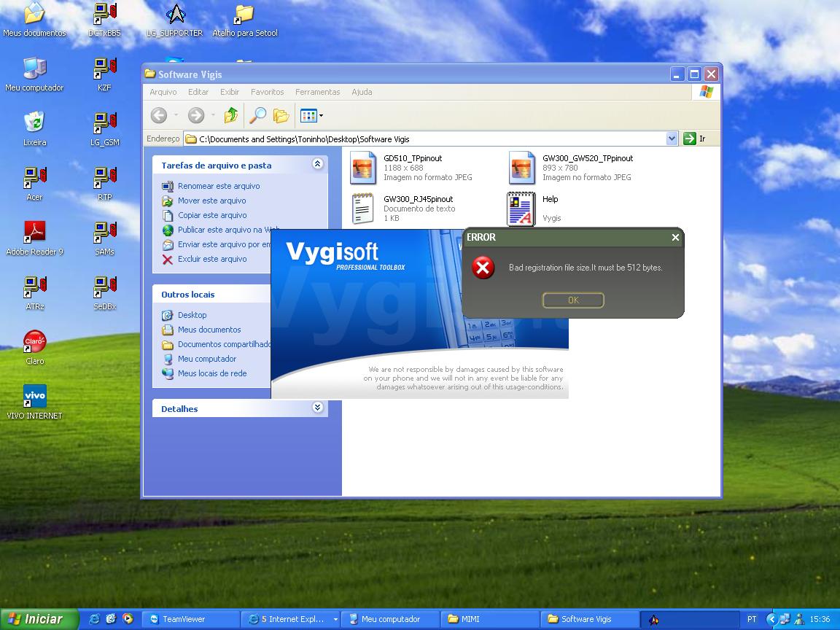
Task: Switch to Meu computador taskbar window
Action: [390, 619]
